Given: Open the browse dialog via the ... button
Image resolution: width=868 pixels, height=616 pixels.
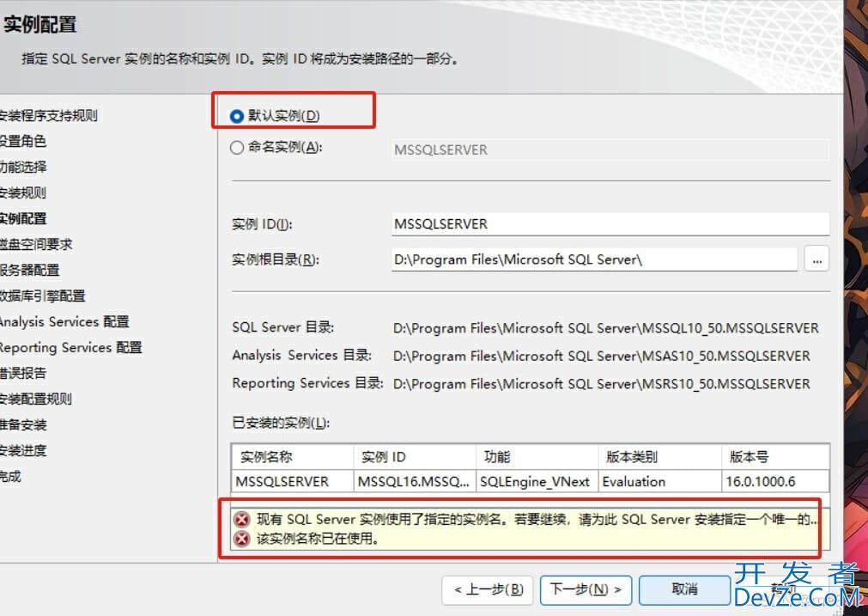Looking at the screenshot, I should tap(816, 258).
